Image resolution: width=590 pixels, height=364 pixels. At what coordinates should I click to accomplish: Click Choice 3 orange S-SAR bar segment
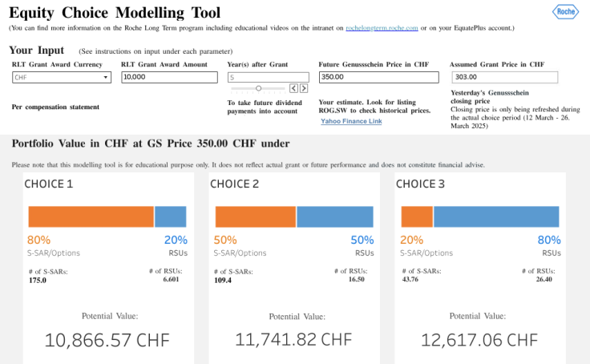[x=417, y=216]
